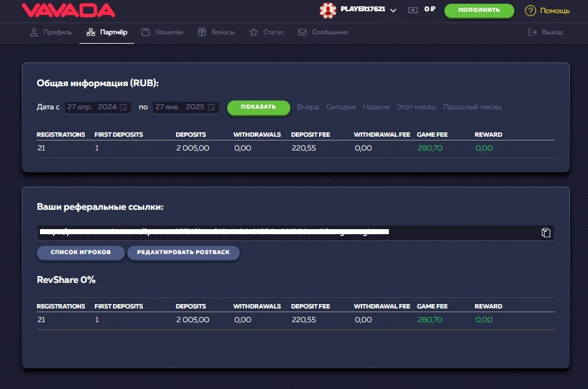Click Reward value 0,00 under RevShare

pos(484,320)
